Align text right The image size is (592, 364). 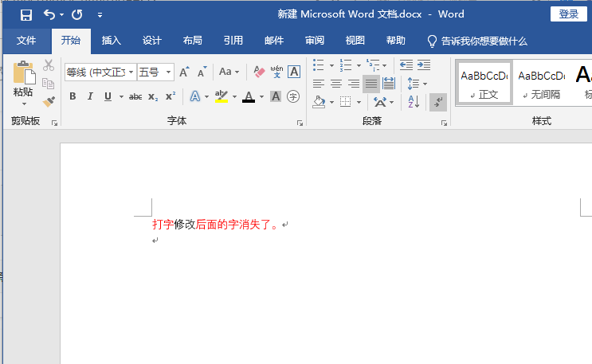(354, 84)
